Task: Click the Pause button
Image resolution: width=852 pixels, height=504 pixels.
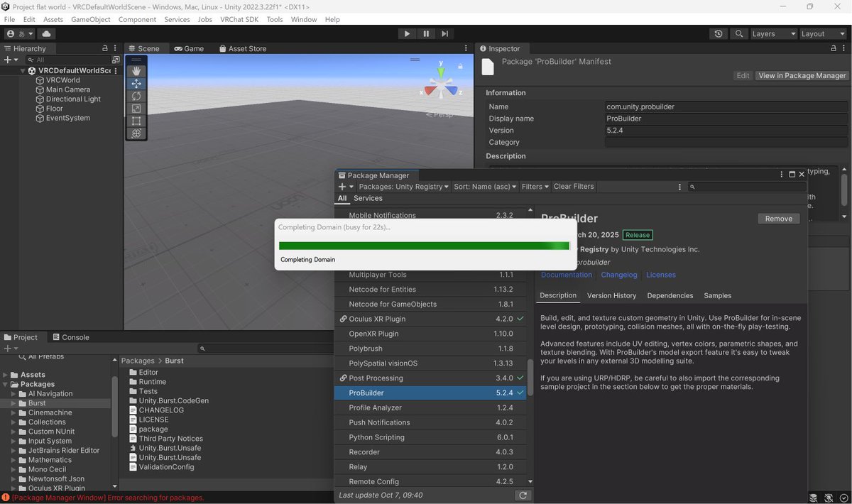Action: coord(426,33)
